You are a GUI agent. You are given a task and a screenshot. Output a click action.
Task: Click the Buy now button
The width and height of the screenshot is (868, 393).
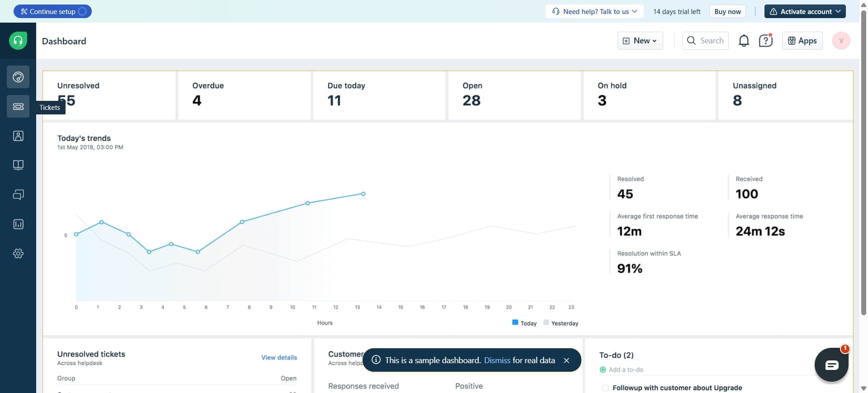click(727, 12)
